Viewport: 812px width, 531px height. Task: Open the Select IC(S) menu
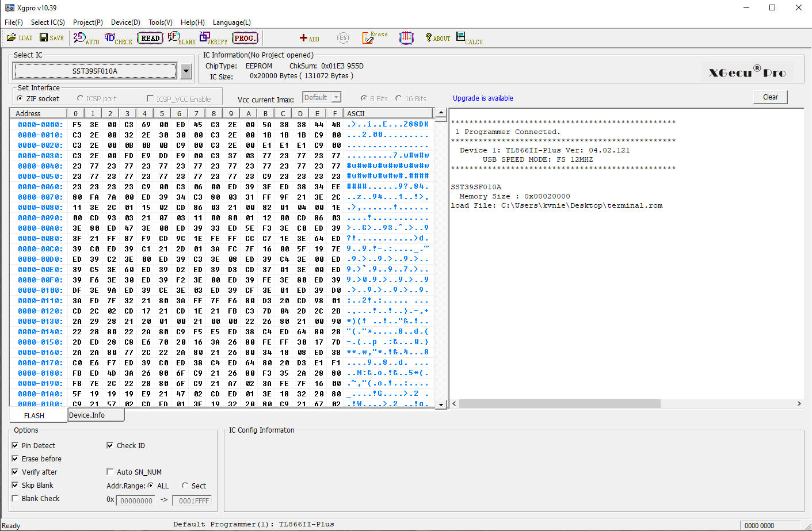[48, 22]
